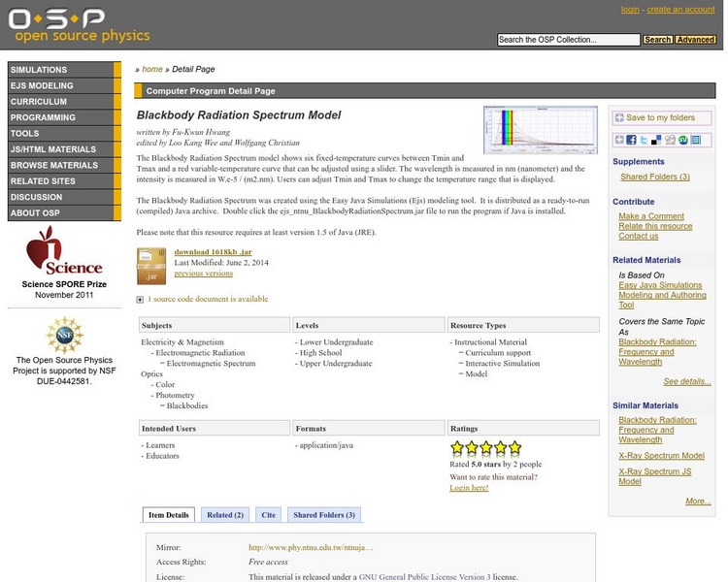Click Relate this resource link
The width and height of the screenshot is (728, 582).
[655, 226]
